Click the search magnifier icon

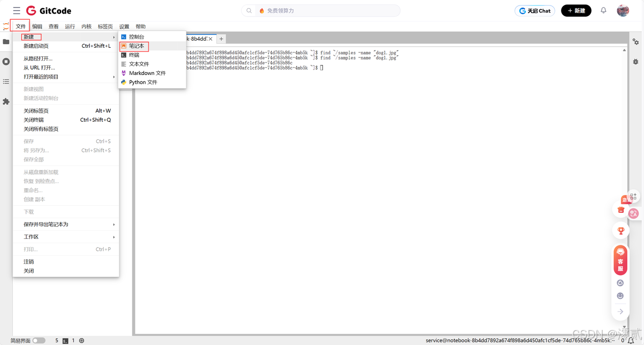coord(249,11)
